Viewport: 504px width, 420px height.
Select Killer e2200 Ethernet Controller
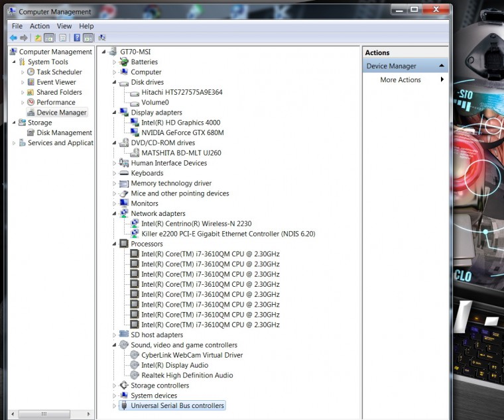(x=228, y=234)
